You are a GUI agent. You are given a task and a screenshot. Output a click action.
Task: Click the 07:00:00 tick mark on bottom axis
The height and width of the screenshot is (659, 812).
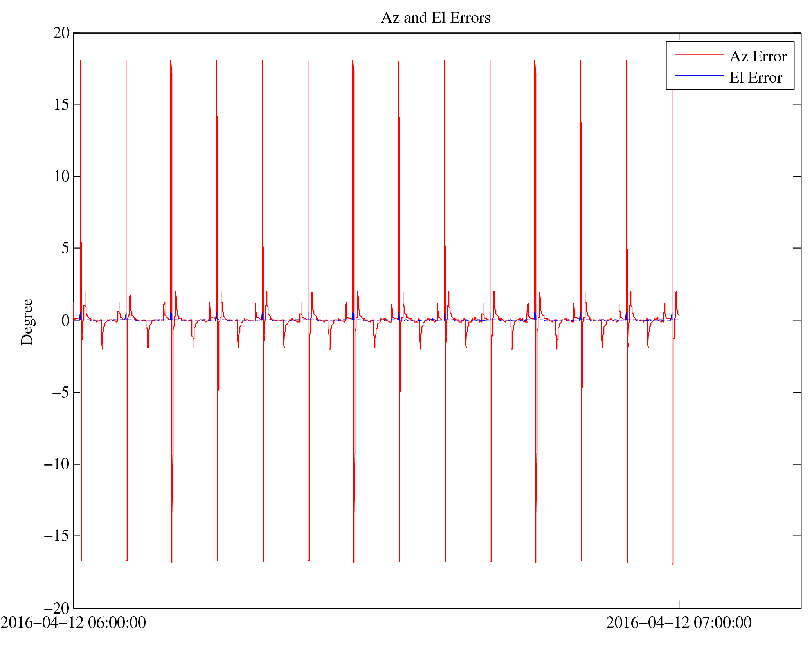679,604
